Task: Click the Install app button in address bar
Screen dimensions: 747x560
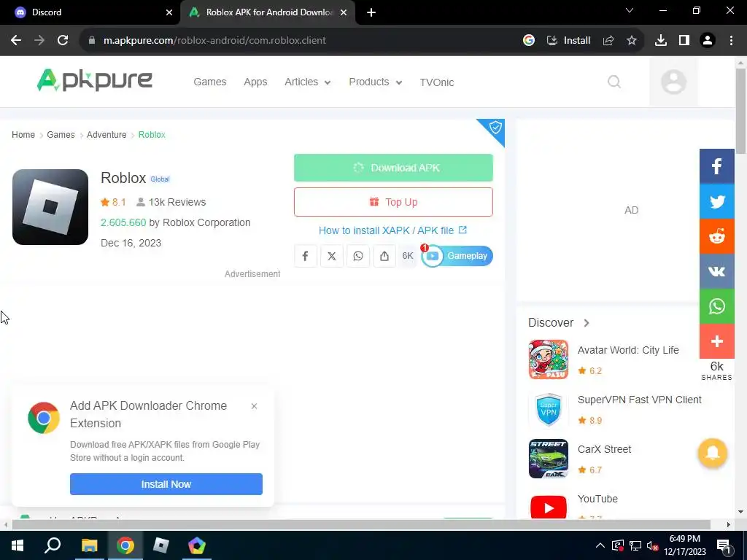Action: [568, 41]
